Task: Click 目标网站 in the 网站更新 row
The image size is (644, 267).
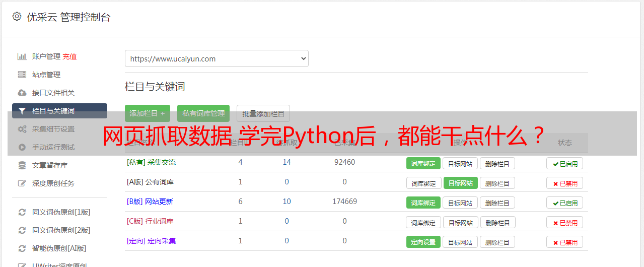Action: click(x=460, y=203)
